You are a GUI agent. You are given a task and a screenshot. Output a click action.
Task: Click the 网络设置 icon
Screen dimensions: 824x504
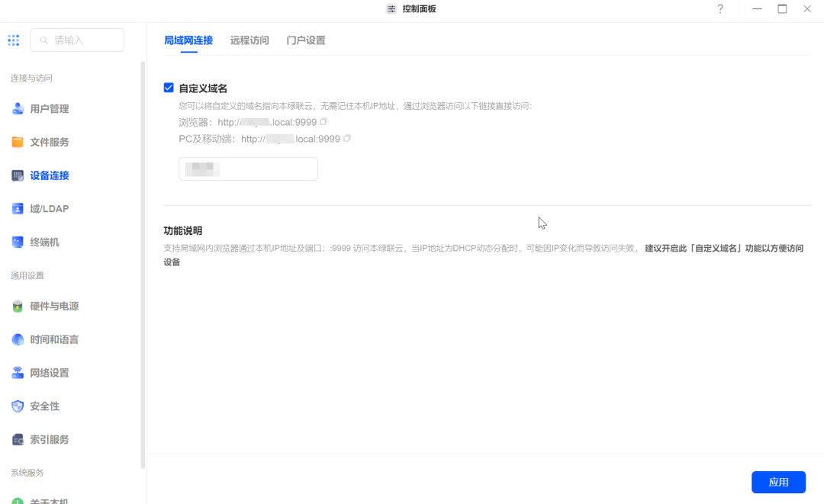(18, 373)
